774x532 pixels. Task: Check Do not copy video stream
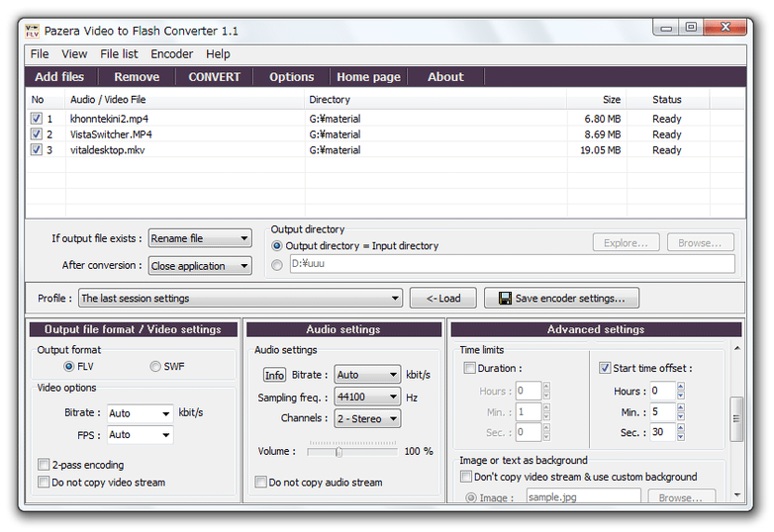pos(44,483)
